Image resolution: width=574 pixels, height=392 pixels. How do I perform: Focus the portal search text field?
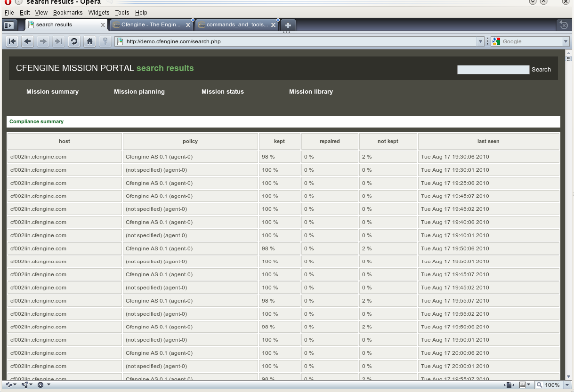click(493, 70)
